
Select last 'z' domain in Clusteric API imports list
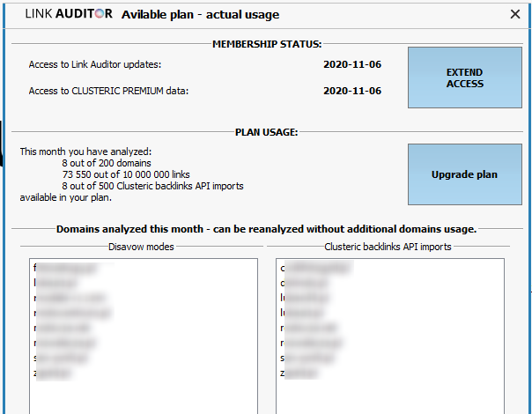point(299,373)
